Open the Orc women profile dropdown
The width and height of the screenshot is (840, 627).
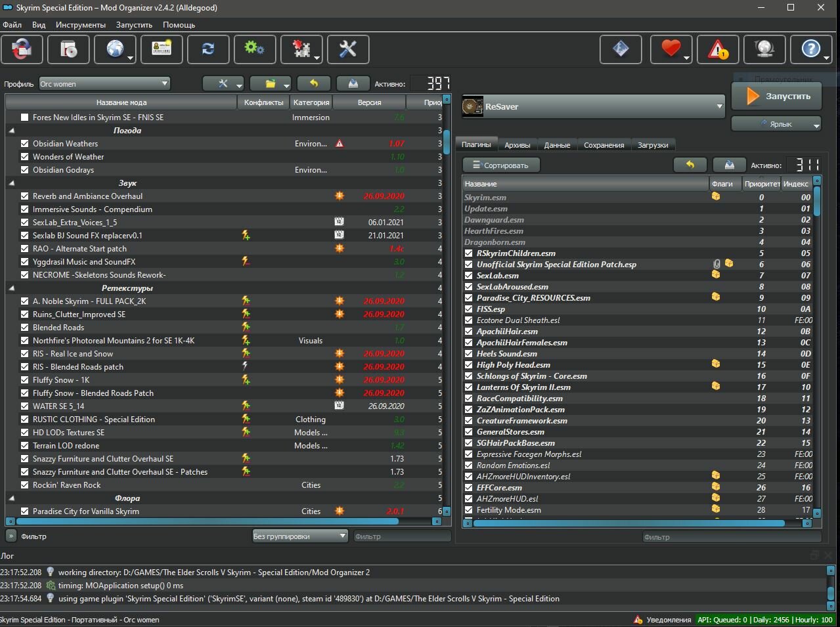(x=104, y=83)
